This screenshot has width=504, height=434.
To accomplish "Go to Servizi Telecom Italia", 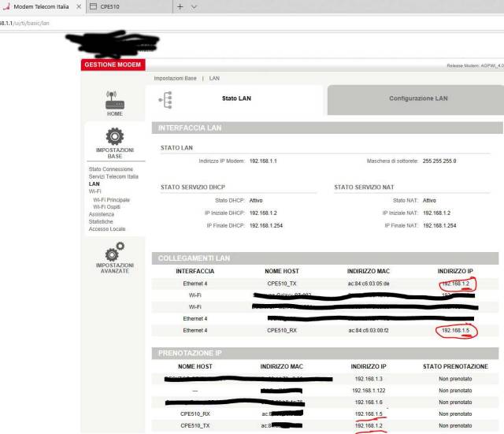I will tap(113, 176).
